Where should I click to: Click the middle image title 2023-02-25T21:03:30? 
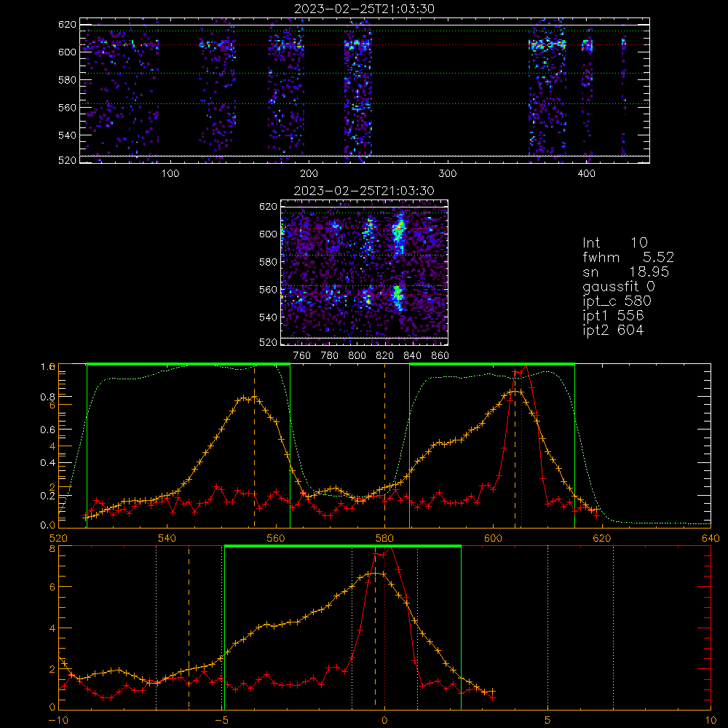(364, 191)
